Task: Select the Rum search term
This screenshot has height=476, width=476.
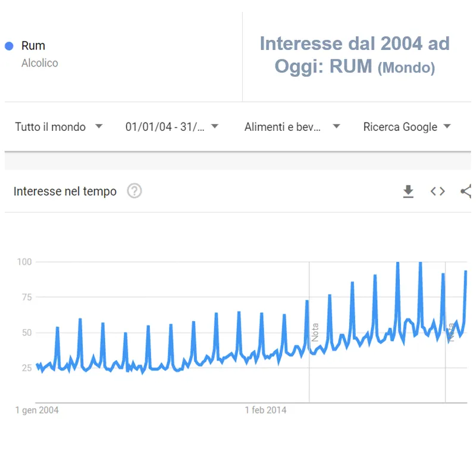Action: pyautogui.click(x=33, y=46)
